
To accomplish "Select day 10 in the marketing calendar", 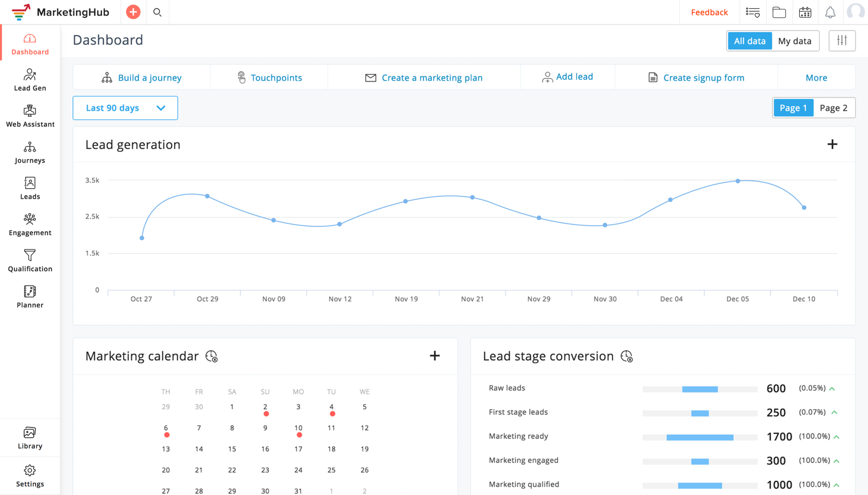I will coord(299,428).
